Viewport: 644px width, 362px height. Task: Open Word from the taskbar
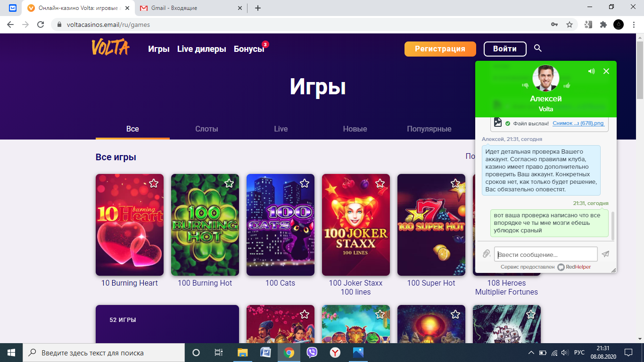pyautogui.click(x=265, y=353)
